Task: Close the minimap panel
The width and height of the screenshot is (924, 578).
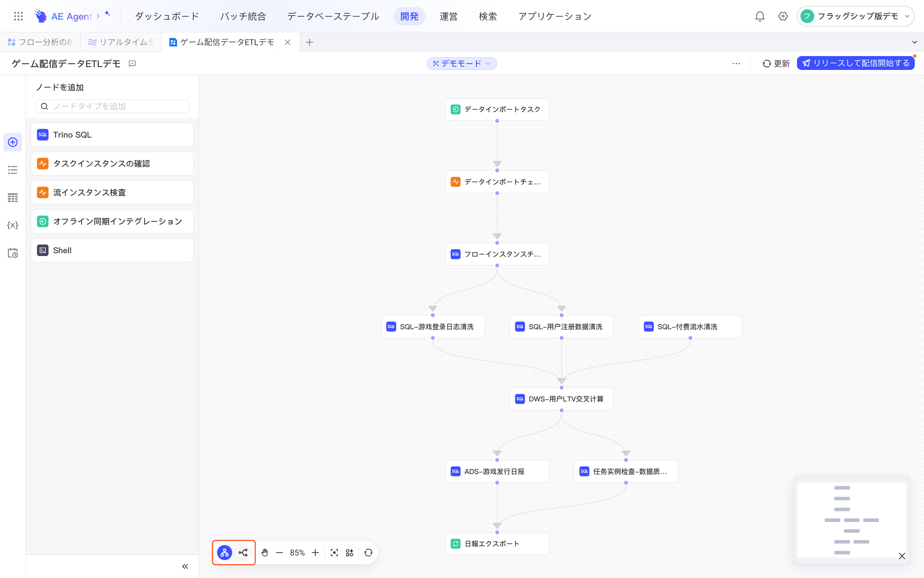Action: coord(902,556)
